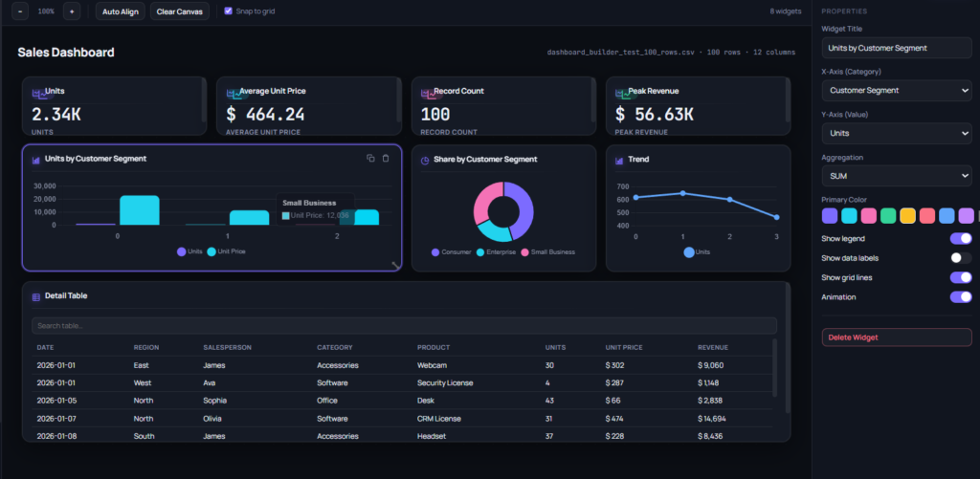Click the duplicate icon on Units by Customer Segment widget

point(370,158)
